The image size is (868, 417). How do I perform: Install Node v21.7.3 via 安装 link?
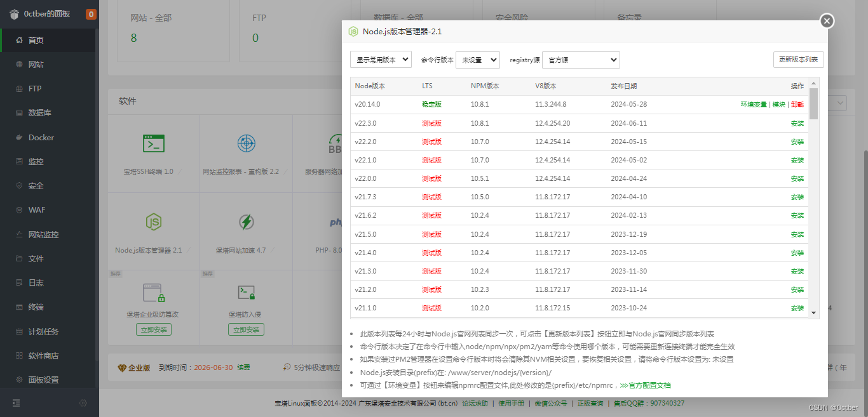coord(797,197)
